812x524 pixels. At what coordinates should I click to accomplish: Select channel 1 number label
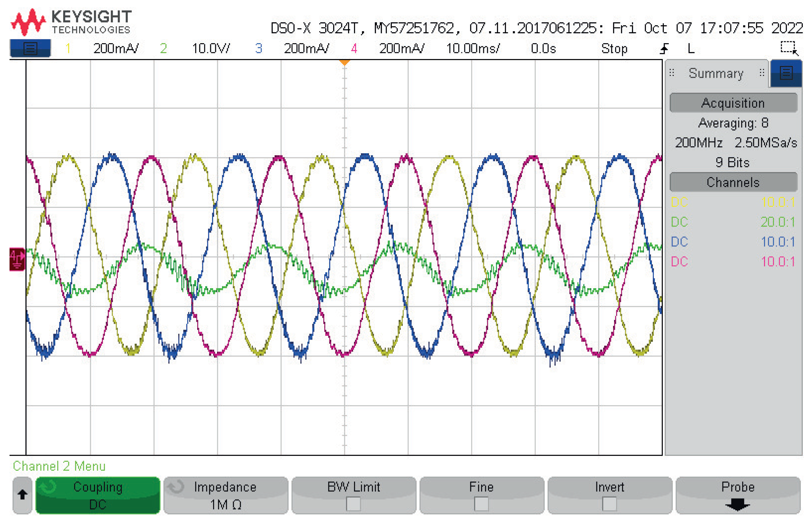pos(68,49)
